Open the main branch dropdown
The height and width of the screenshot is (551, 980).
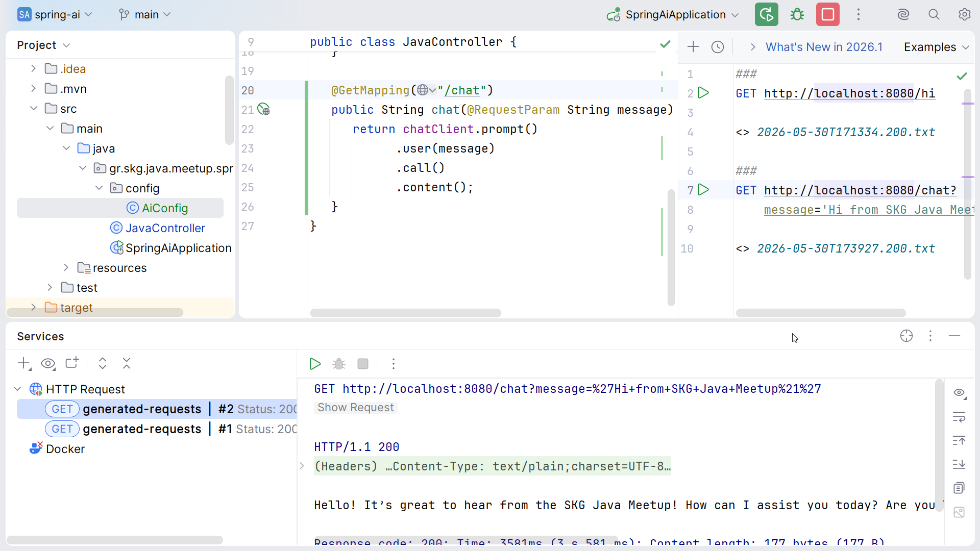coord(144,14)
